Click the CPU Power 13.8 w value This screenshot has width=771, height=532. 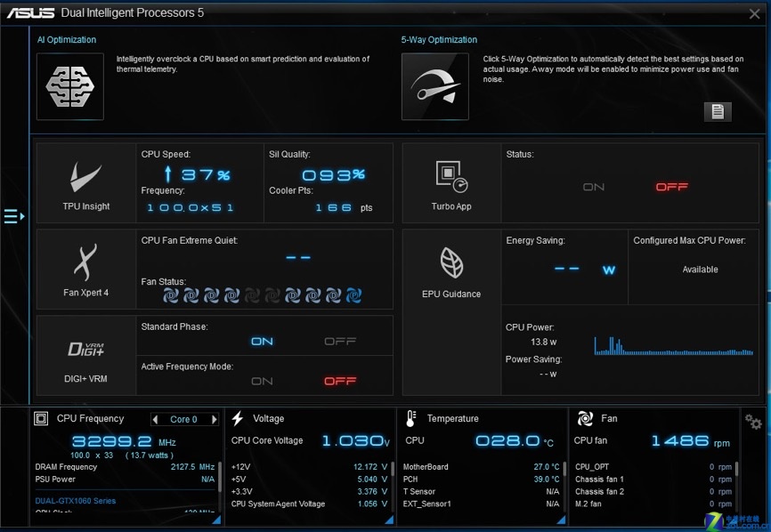click(543, 342)
